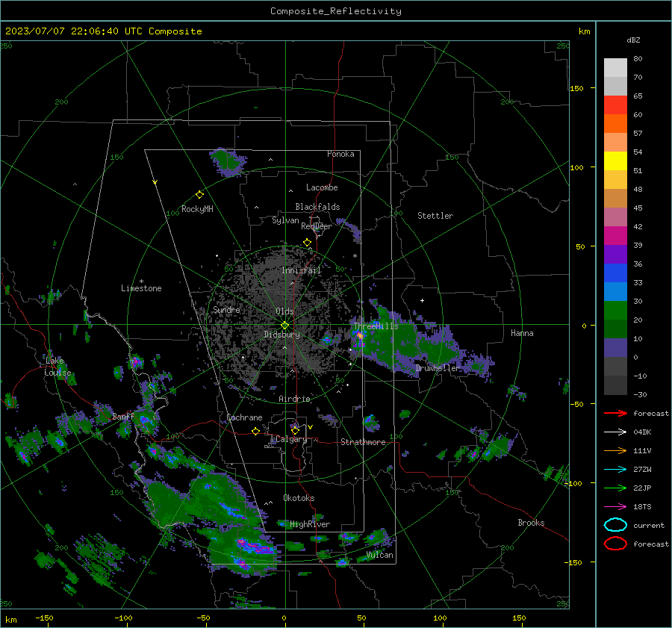This screenshot has width=672, height=628.
Task: Select the 45-42 dBZ pink swatch
Action: pos(615,217)
